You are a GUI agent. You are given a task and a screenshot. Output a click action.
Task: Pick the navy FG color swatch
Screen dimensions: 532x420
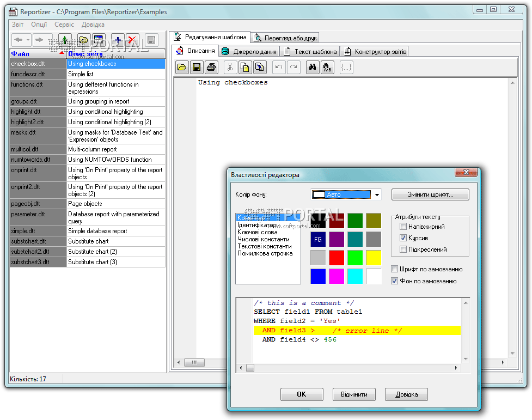tap(318, 239)
